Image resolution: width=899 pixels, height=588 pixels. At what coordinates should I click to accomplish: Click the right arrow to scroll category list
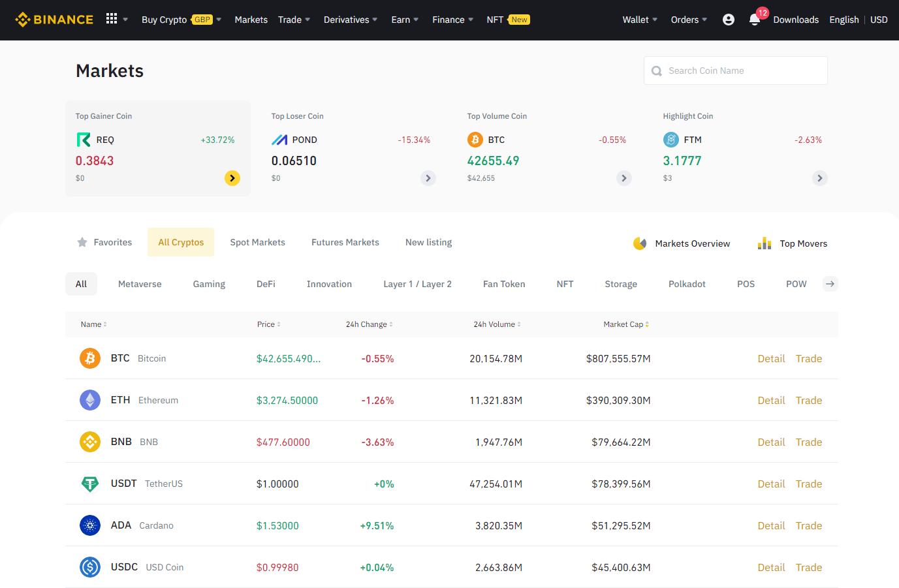[830, 283]
